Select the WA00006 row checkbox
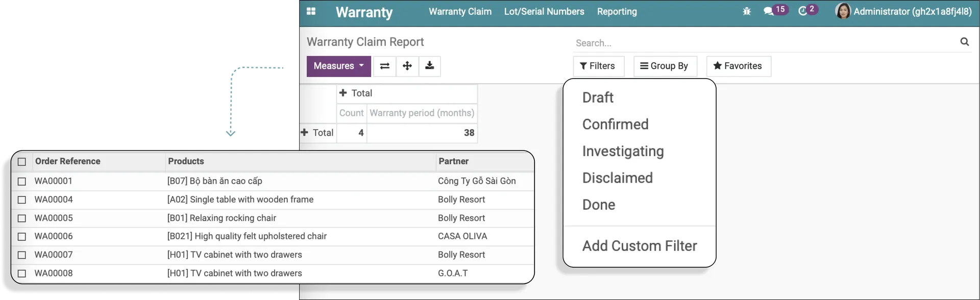The image size is (980, 300). coord(21,237)
